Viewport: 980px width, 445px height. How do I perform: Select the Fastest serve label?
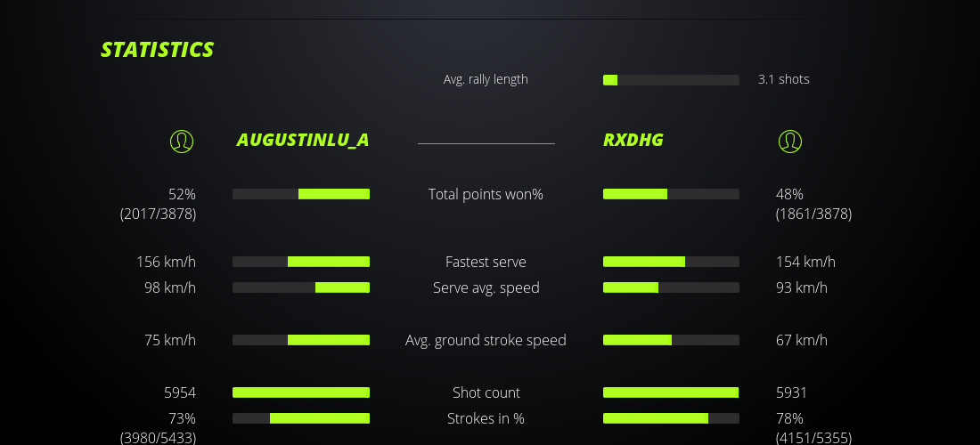tap(486, 262)
